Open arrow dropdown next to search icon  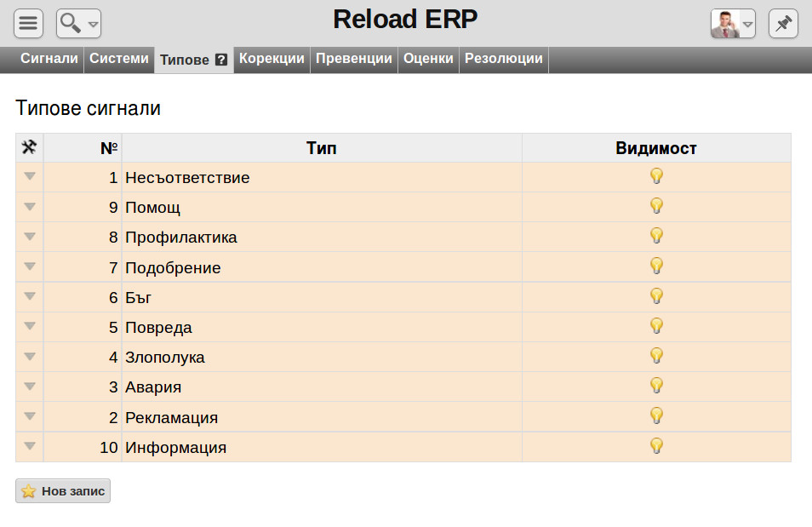pyautogui.click(x=94, y=25)
